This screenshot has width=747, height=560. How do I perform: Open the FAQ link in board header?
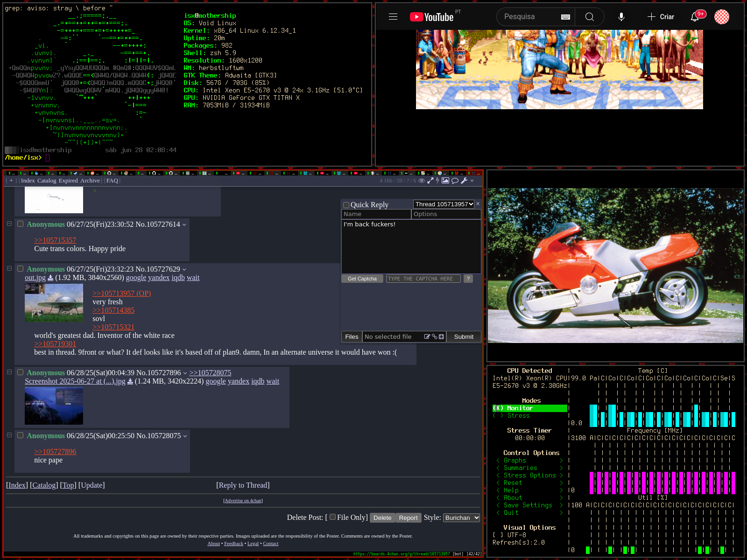click(x=112, y=181)
